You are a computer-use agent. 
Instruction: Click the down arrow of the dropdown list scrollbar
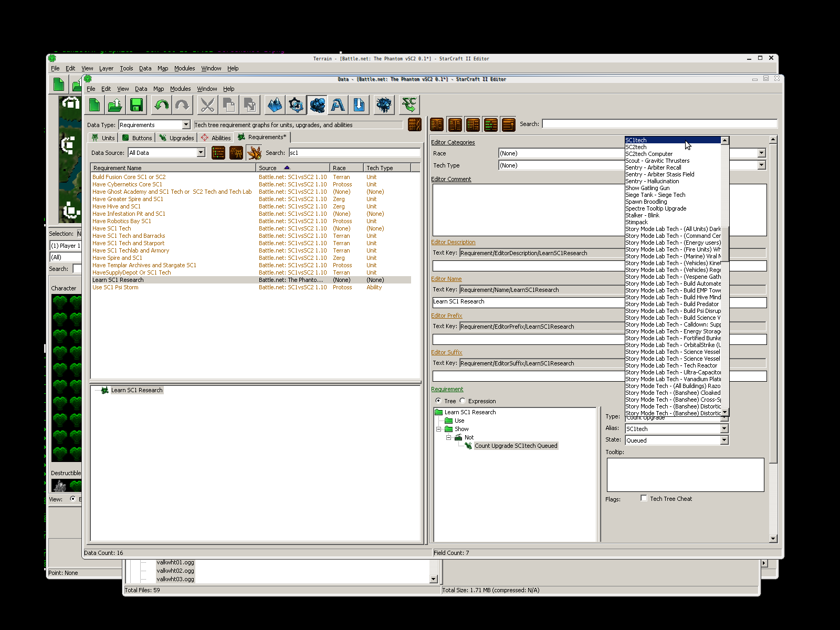(724, 413)
